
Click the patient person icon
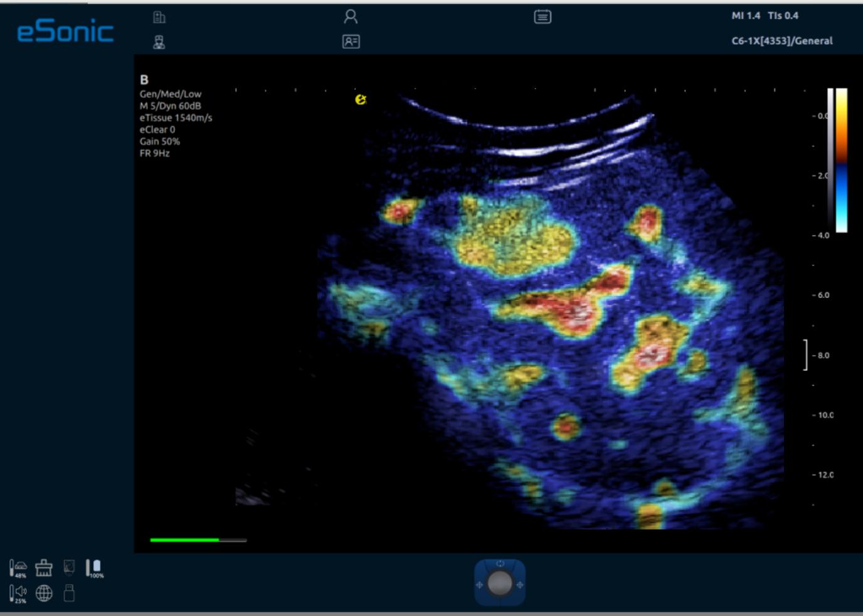click(x=351, y=16)
